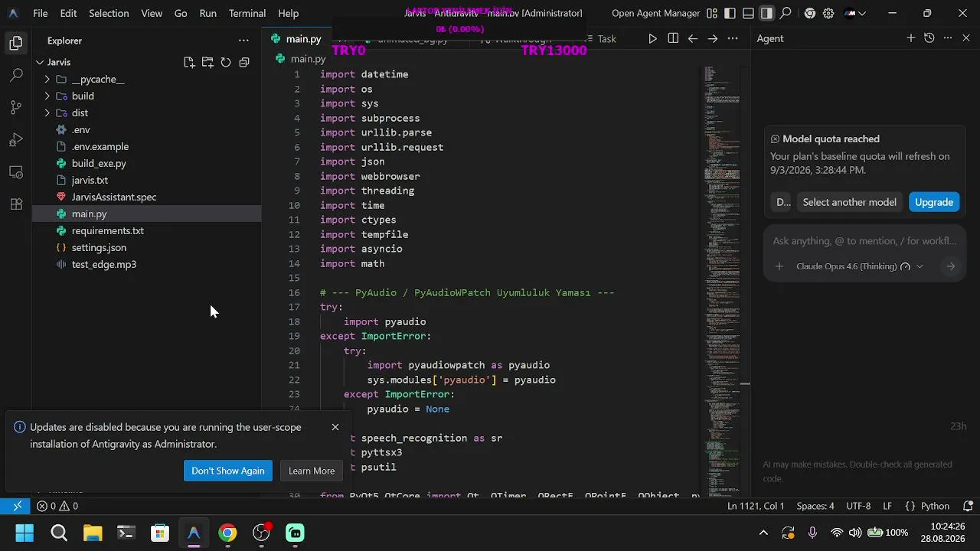This screenshot has width=980, height=551.
Task: Click the Ask anything chat input
Action: pos(864,241)
